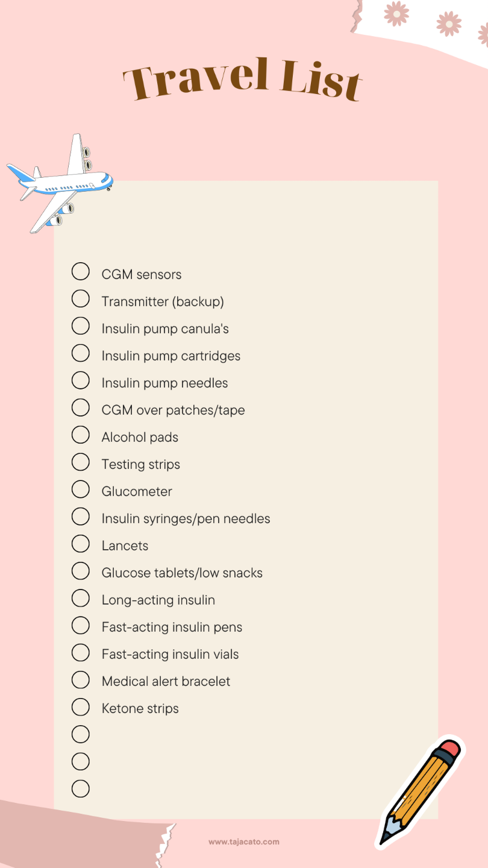The image size is (488, 868).
Task: Tick the Testing strips checkbox
Action: [x=81, y=462]
